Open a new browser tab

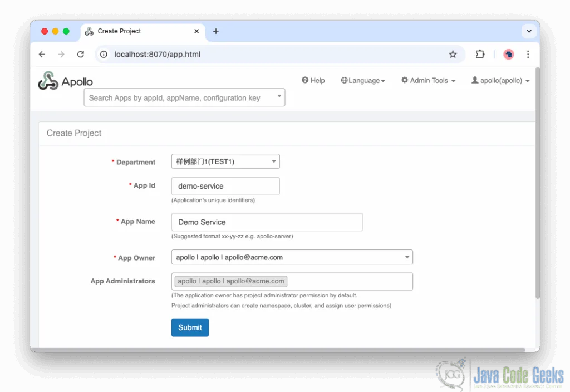(x=216, y=31)
